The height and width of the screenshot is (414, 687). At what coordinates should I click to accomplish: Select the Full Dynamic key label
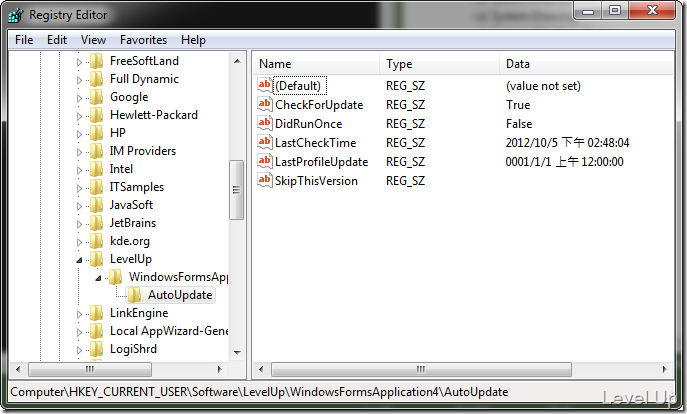(144, 79)
